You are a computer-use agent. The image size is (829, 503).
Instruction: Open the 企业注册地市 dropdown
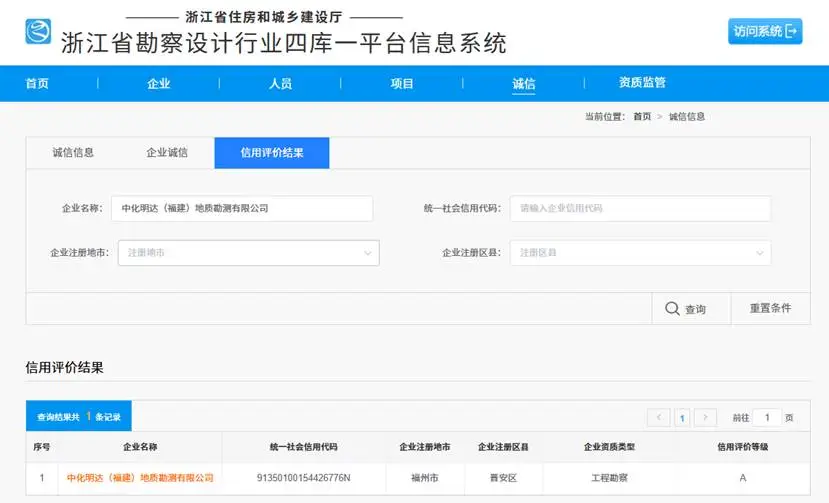(x=248, y=253)
